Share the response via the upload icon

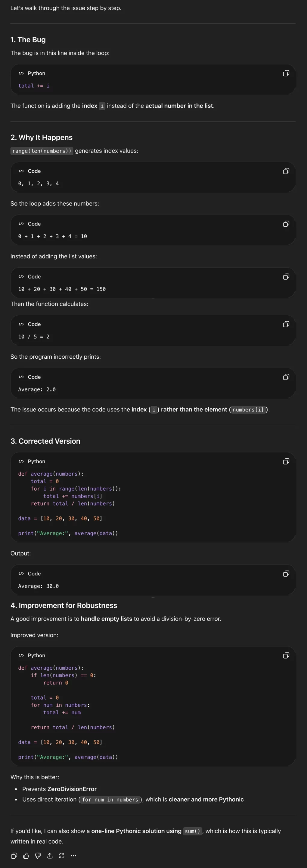click(x=50, y=856)
